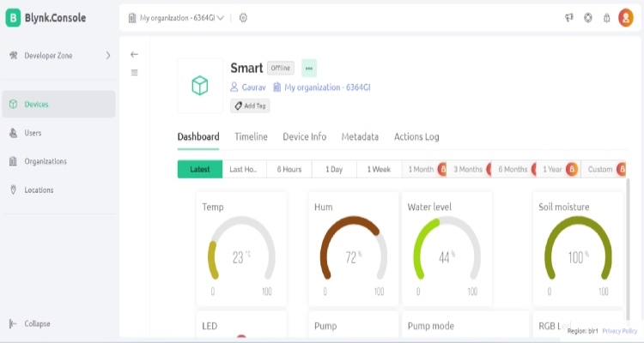The width and height of the screenshot is (644, 343).
Task: Open Developer Zone in sidebar
Action: [x=58, y=56]
